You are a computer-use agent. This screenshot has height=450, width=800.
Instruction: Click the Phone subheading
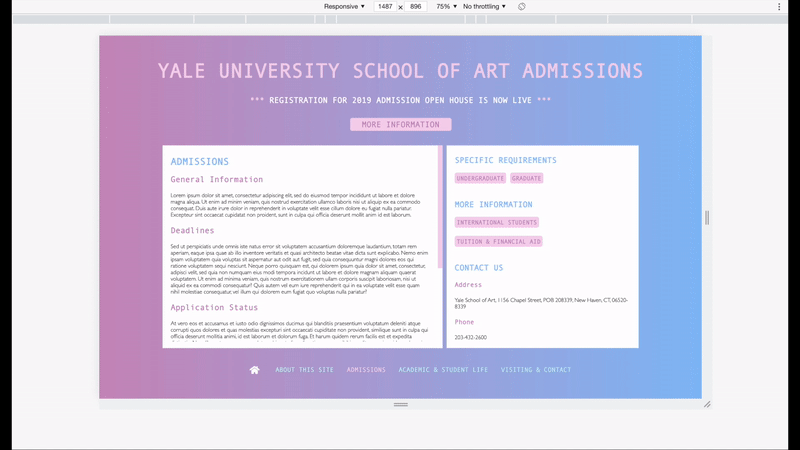click(x=464, y=322)
